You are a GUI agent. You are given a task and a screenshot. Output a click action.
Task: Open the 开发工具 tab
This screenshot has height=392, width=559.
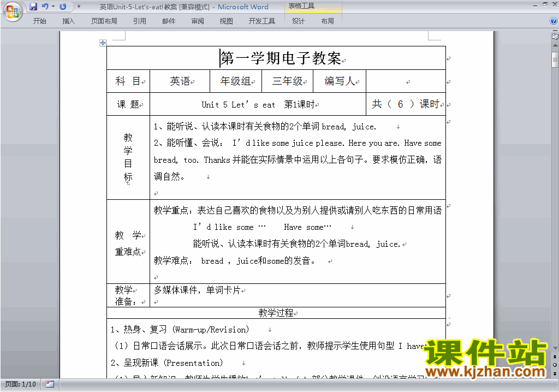(261, 21)
